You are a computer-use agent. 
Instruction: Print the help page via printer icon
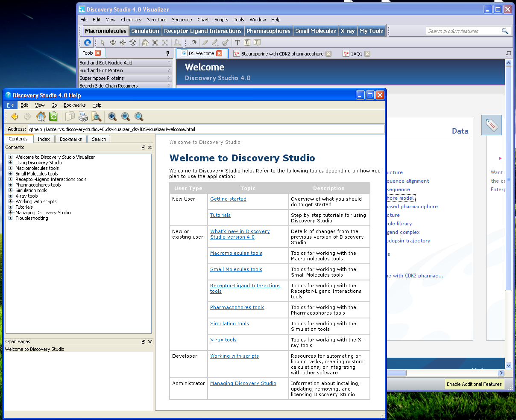[x=83, y=117]
